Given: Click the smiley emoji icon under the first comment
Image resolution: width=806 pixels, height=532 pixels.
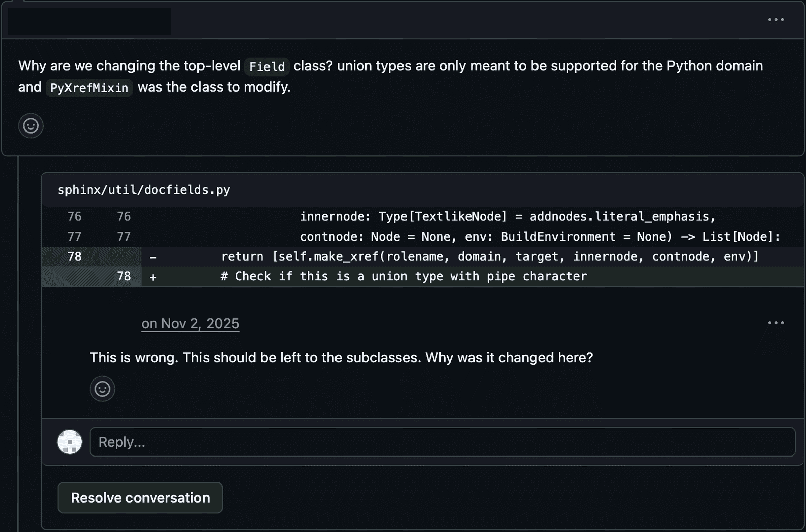Looking at the screenshot, I should click(31, 126).
